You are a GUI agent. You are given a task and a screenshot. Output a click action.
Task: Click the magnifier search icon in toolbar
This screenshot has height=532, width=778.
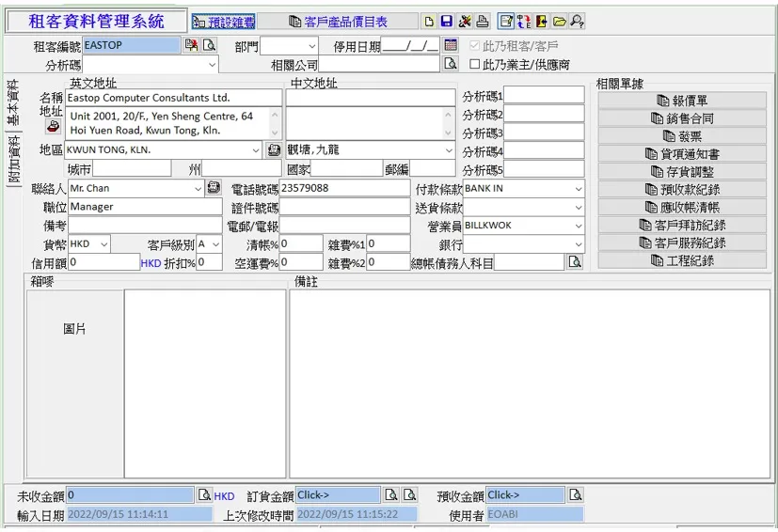pos(576,22)
